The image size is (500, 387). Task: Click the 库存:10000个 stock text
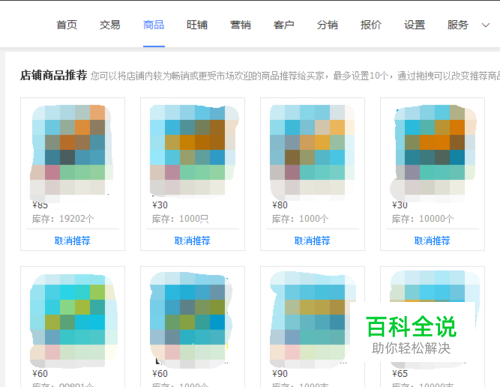point(423,219)
